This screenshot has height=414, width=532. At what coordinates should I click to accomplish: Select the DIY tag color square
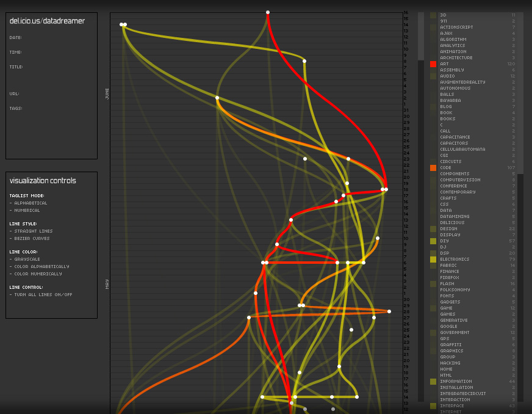pos(433,241)
